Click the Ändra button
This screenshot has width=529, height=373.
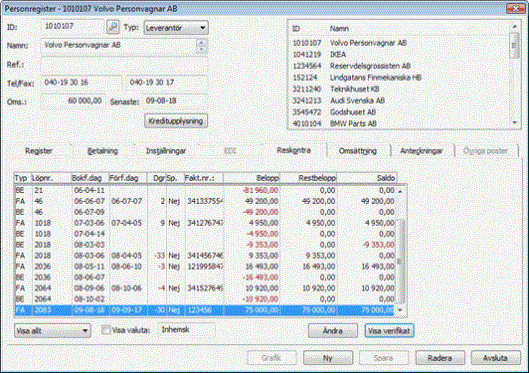click(x=333, y=331)
